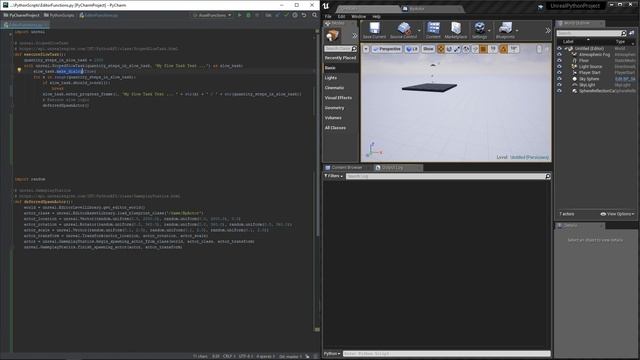The width and height of the screenshot is (640, 360).
Task: Select the rotate gizmo tool in viewport
Action: coord(449,49)
